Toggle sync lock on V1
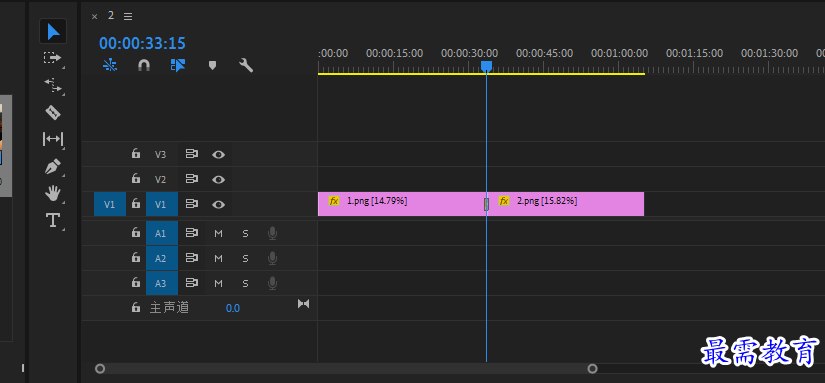825x383 pixels. (192, 204)
